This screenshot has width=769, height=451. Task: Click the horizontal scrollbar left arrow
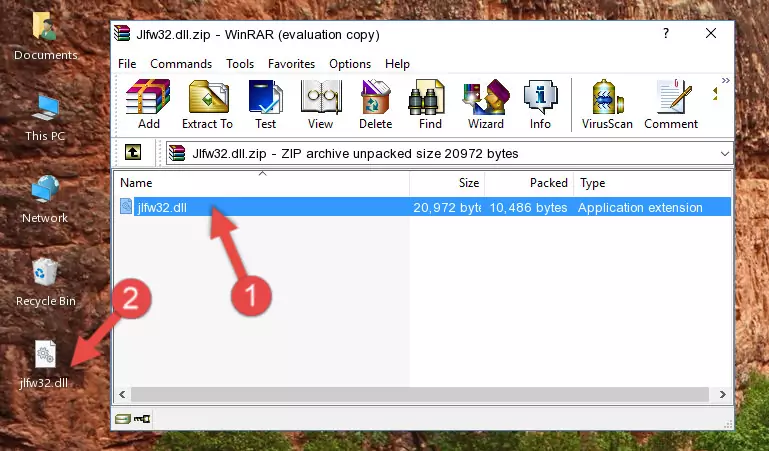tap(123, 394)
